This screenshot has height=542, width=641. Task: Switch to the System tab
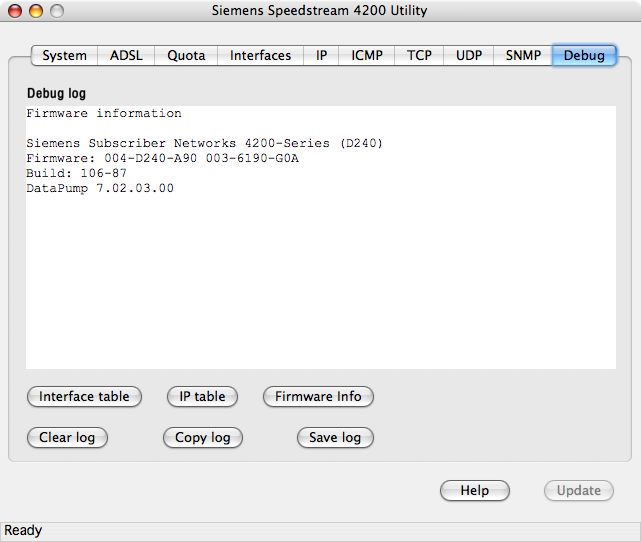[65, 55]
